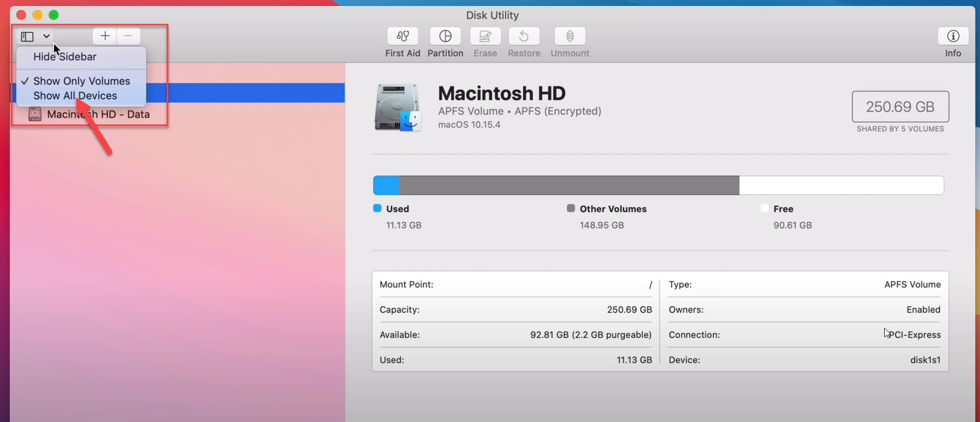Click the Used 11.13 GB table value

pyautogui.click(x=634, y=360)
